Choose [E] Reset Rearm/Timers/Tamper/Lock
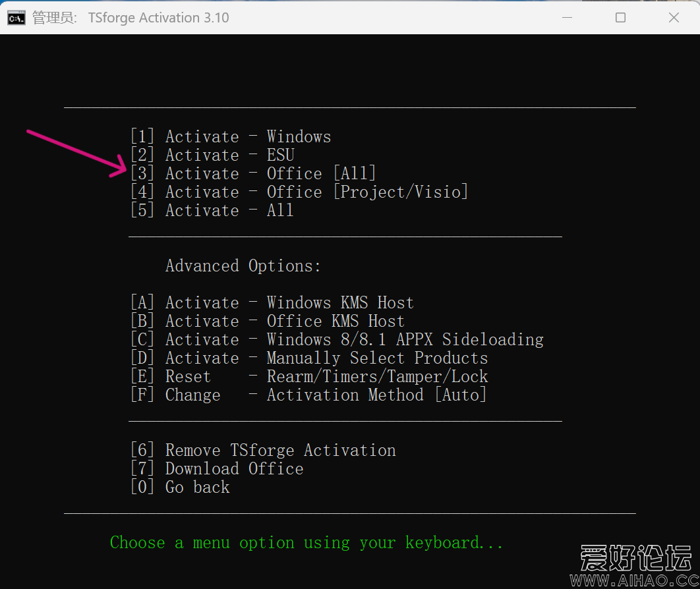Image resolution: width=700 pixels, height=589 pixels. coord(309,377)
